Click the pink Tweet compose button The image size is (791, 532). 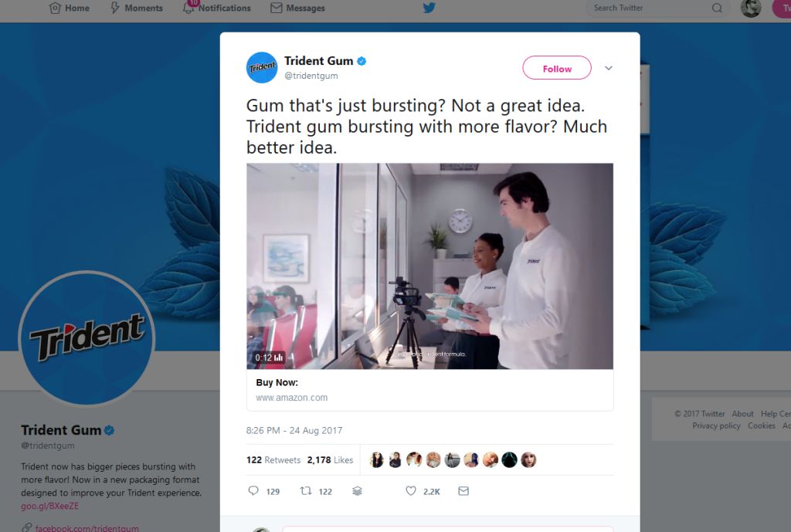click(x=784, y=8)
